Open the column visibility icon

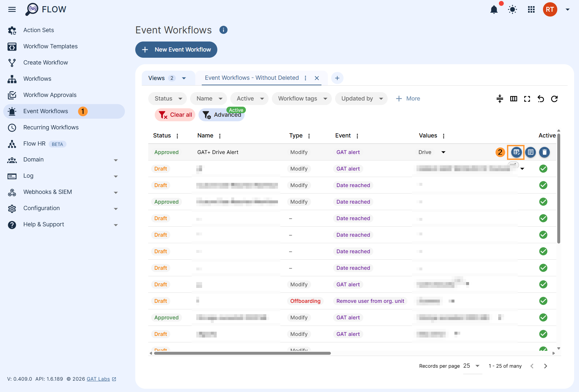tap(513, 99)
